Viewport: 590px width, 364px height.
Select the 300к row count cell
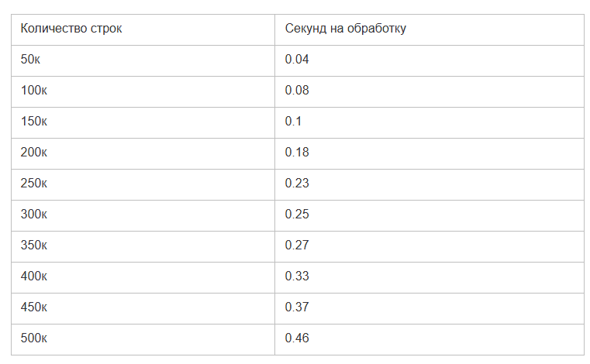[34, 215]
